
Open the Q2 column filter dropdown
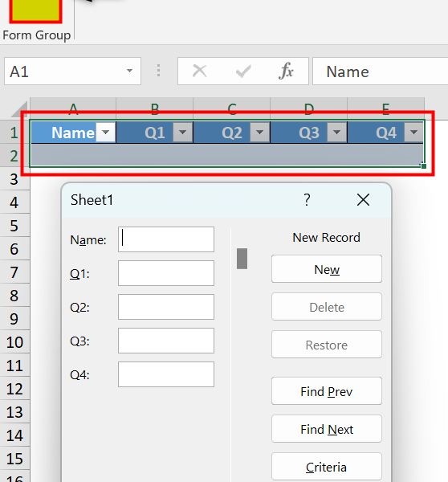260,133
